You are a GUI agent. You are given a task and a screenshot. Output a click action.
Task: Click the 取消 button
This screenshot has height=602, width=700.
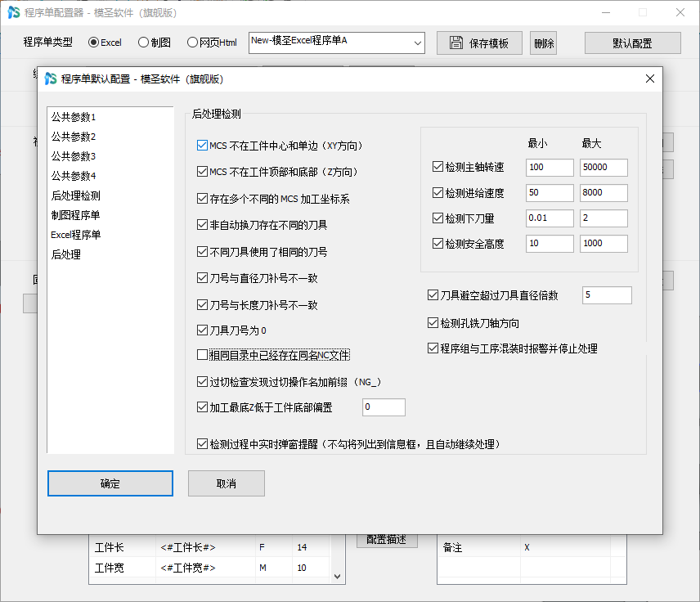click(227, 483)
